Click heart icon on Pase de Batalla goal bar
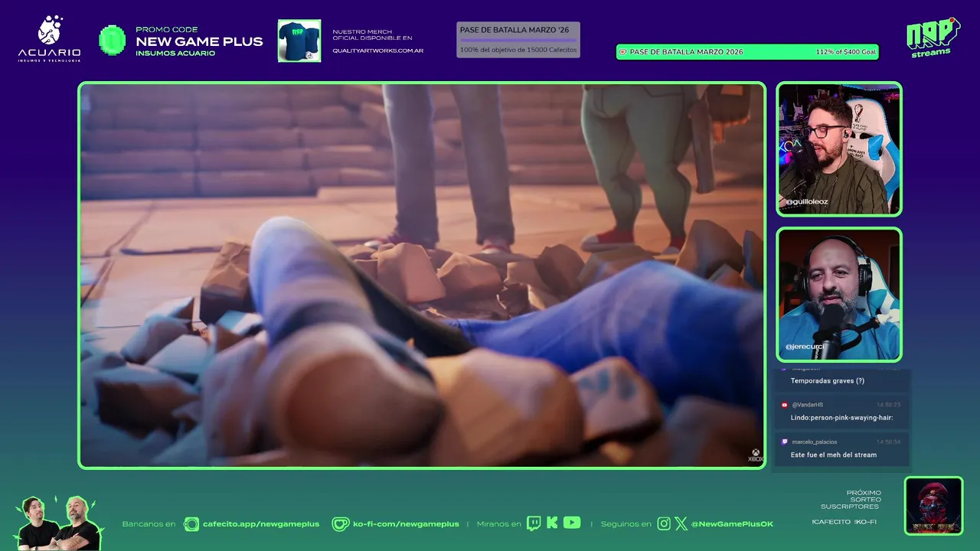Viewport: 980px width, 551px height. pyautogui.click(x=622, y=52)
